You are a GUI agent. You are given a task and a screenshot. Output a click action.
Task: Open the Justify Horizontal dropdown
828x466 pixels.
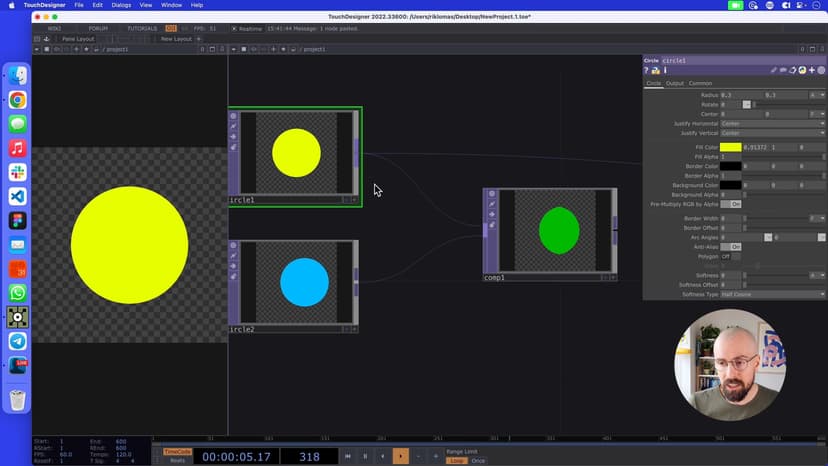click(772, 123)
